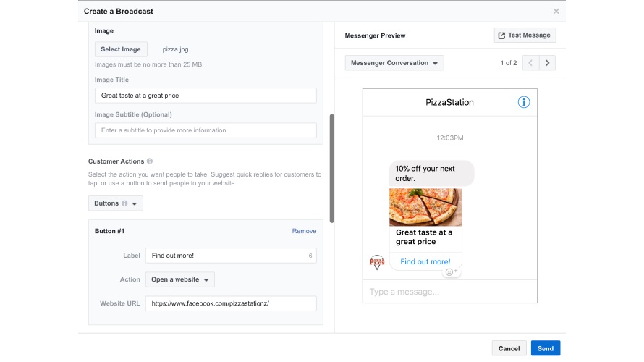
Task: Cancel the broadcast creation
Action: (x=509, y=348)
